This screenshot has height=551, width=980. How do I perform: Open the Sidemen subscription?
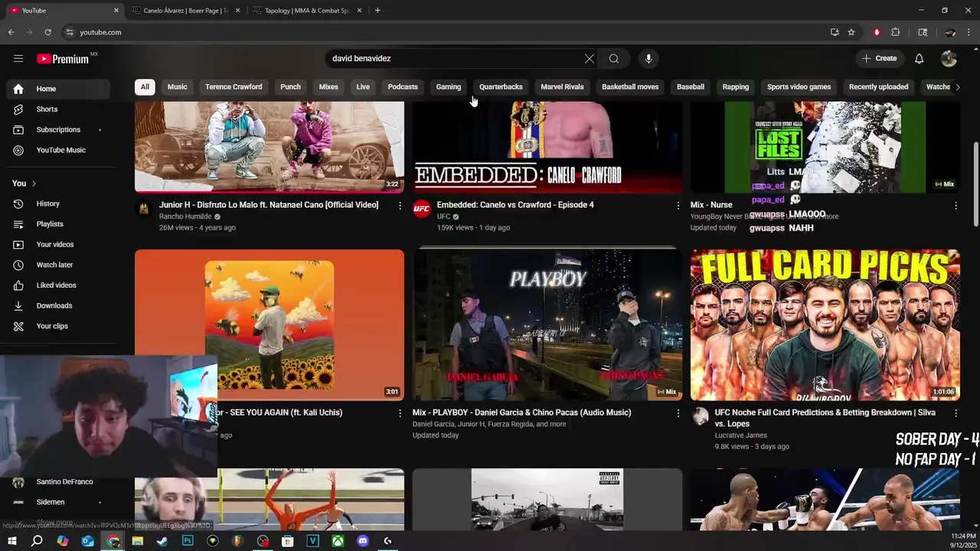[58, 502]
